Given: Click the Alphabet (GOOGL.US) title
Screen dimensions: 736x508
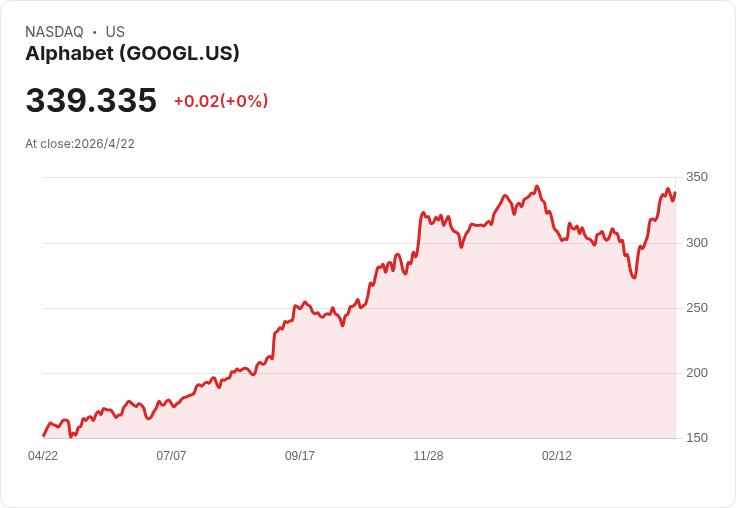Looking at the screenshot, I should (x=132, y=54).
